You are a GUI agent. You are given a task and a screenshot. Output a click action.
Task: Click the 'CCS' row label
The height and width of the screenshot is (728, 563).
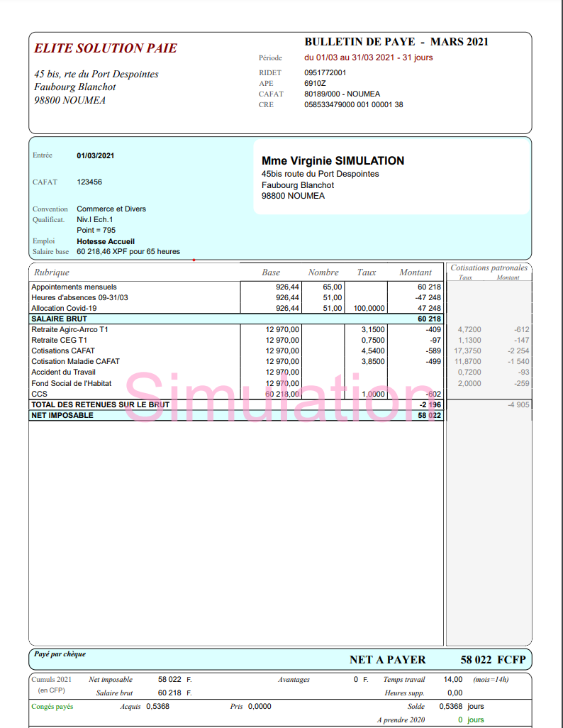coord(39,395)
